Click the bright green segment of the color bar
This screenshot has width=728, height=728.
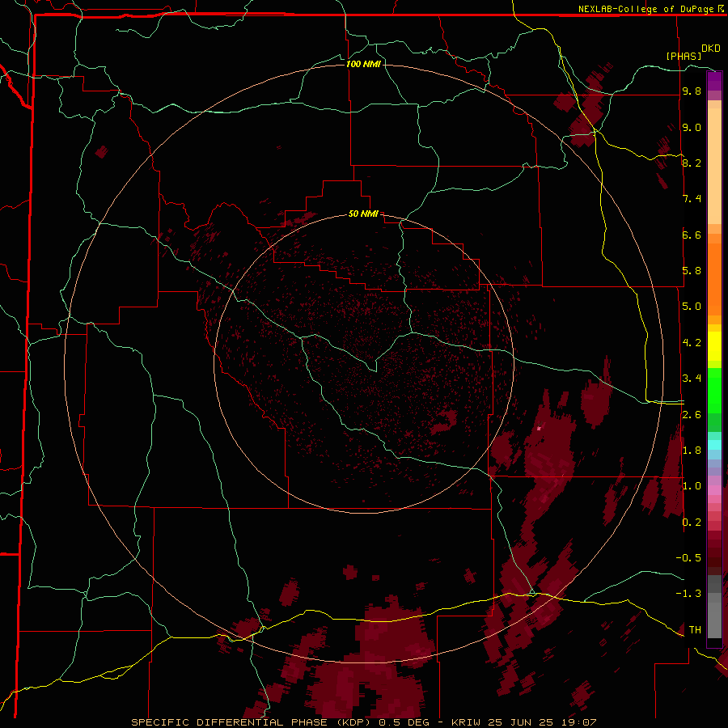click(714, 391)
